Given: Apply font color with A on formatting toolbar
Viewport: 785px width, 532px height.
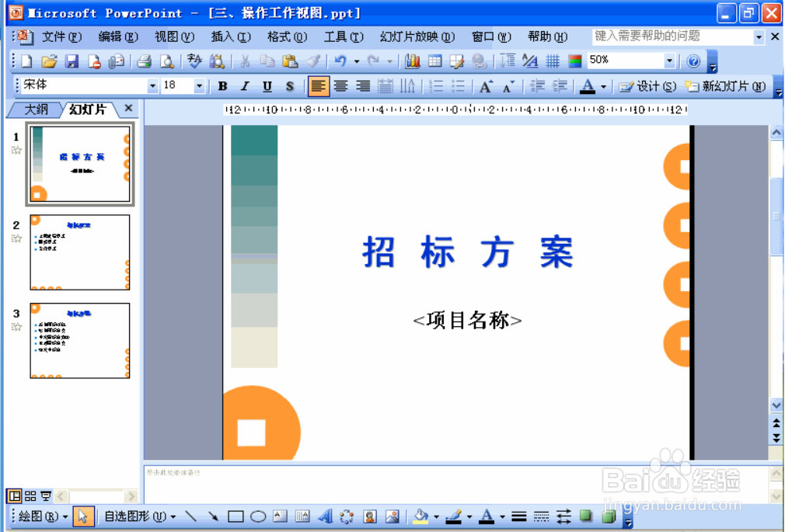Looking at the screenshot, I should click(588, 86).
